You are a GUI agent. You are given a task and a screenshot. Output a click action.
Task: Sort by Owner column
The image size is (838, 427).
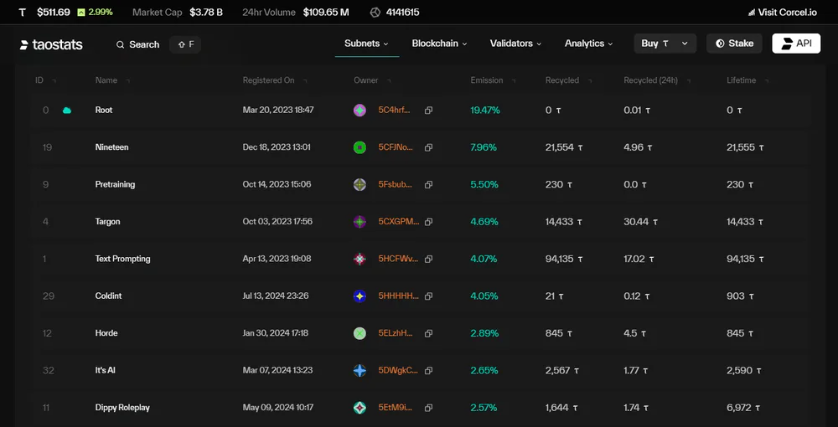(x=372, y=80)
